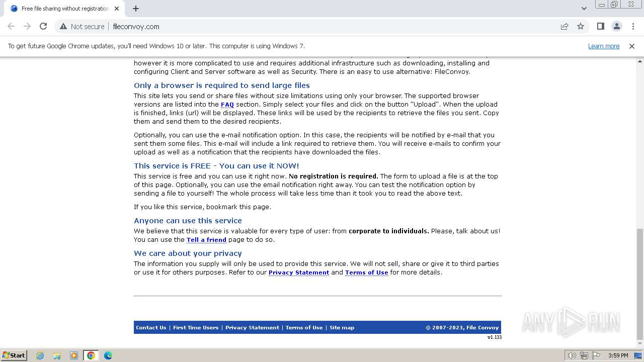Open Terms of Use in the footer bar
644x362 pixels.
pos(304,328)
